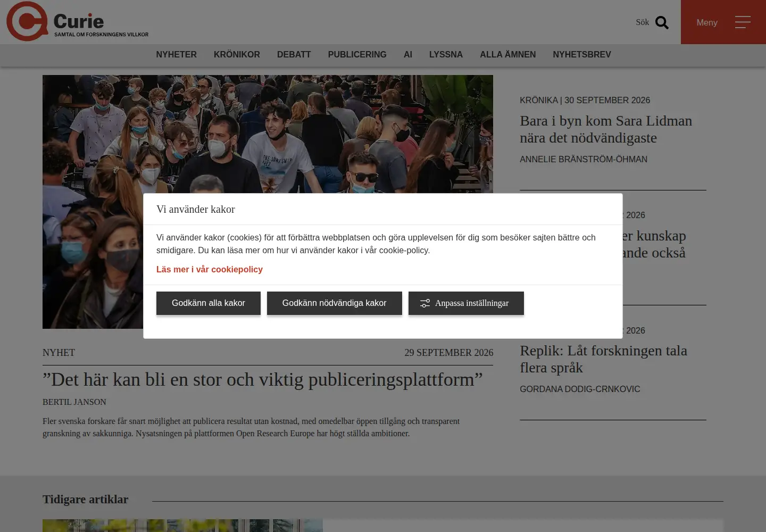The image size is (766, 532).
Task: Accept only necessary cookies with Godkänn nödvändiga kakor
Action: (x=335, y=303)
